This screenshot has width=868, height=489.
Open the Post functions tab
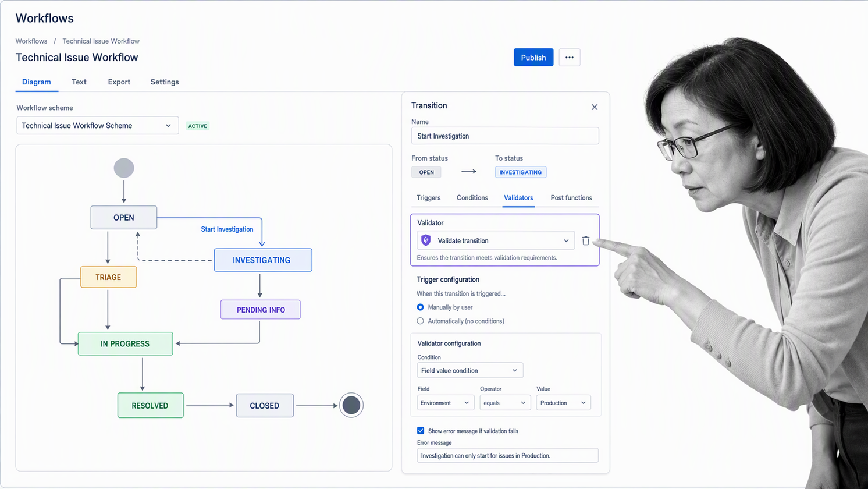(571, 198)
